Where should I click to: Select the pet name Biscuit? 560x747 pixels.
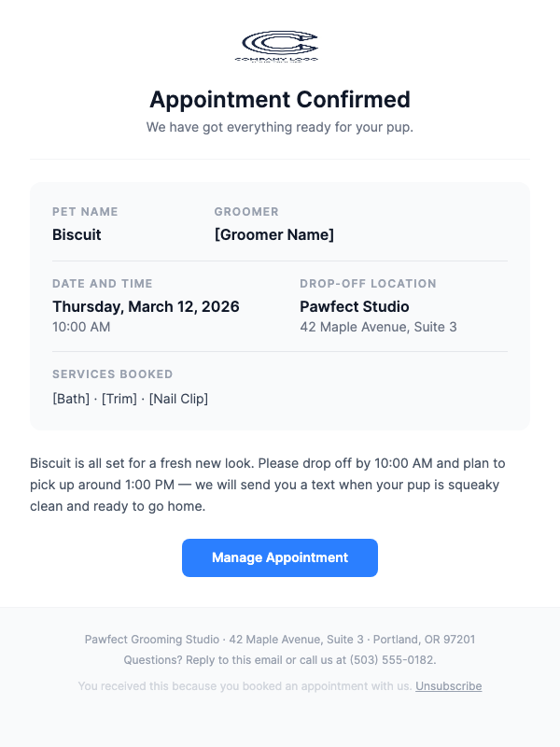[x=76, y=234]
